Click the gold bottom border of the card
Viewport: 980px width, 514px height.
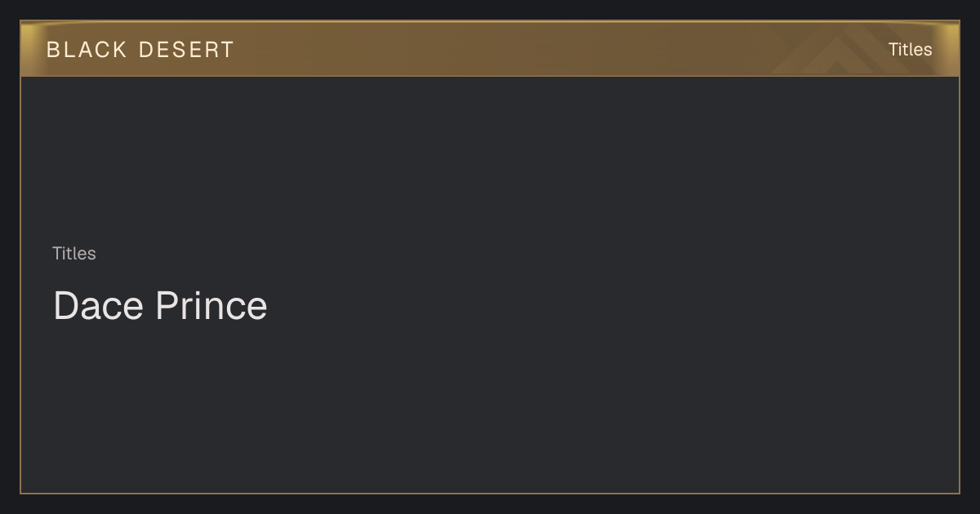coord(490,493)
